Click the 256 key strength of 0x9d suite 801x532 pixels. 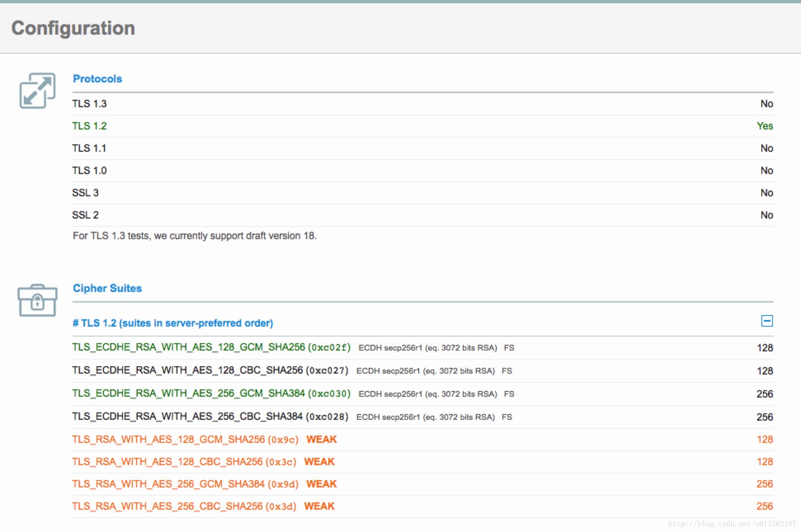pos(765,484)
